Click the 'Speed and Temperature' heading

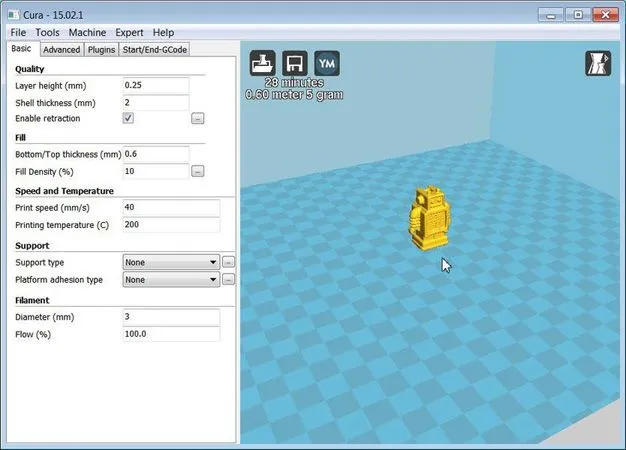pos(64,191)
